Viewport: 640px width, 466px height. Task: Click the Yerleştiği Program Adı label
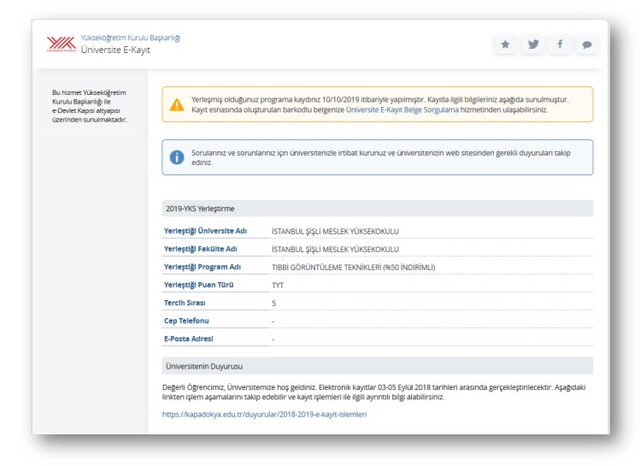coord(203,267)
